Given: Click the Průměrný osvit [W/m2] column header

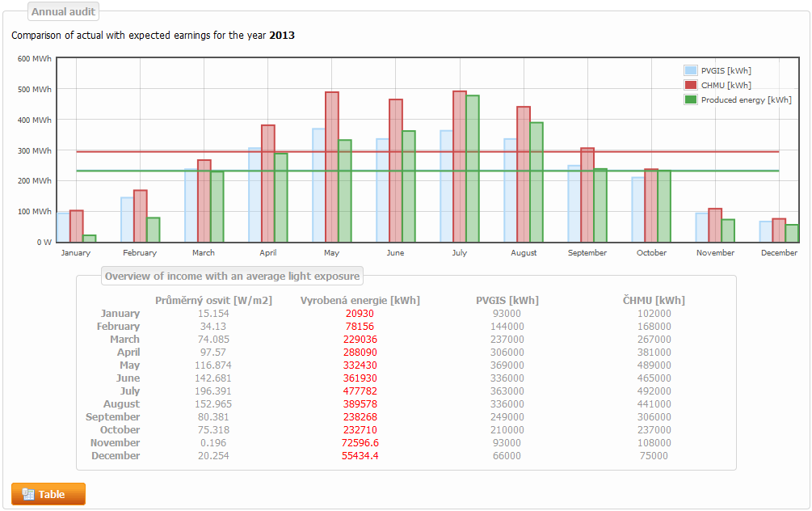Looking at the screenshot, I should coord(213,301).
